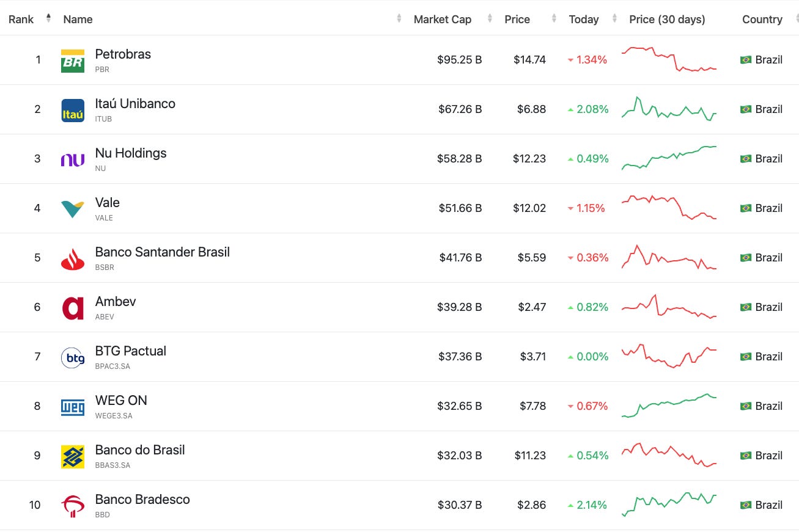Viewport: 799px width, 532px height.
Task: Click the Banco Santander flame logo
Action: tap(72, 257)
